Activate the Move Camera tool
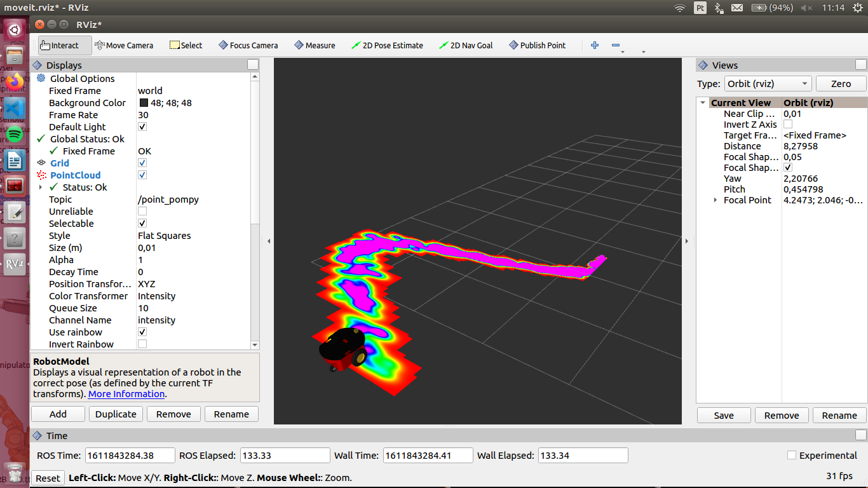Screen dimensions: 868x488 (x=124, y=45)
